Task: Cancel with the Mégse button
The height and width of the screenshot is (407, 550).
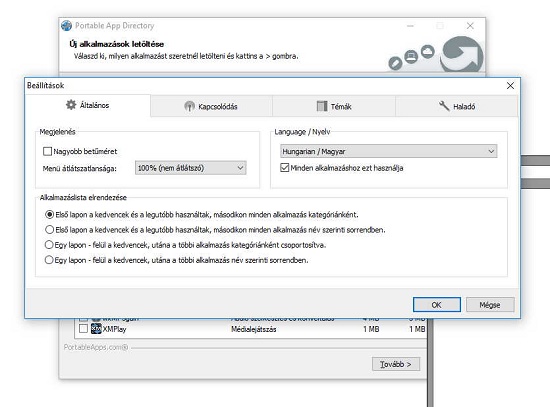Action: (x=490, y=305)
